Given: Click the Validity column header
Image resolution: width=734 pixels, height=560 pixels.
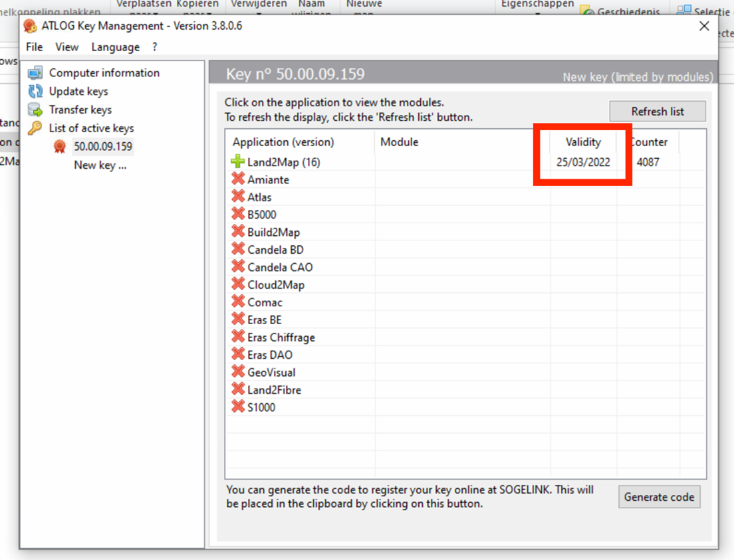Looking at the screenshot, I should pos(583,141).
